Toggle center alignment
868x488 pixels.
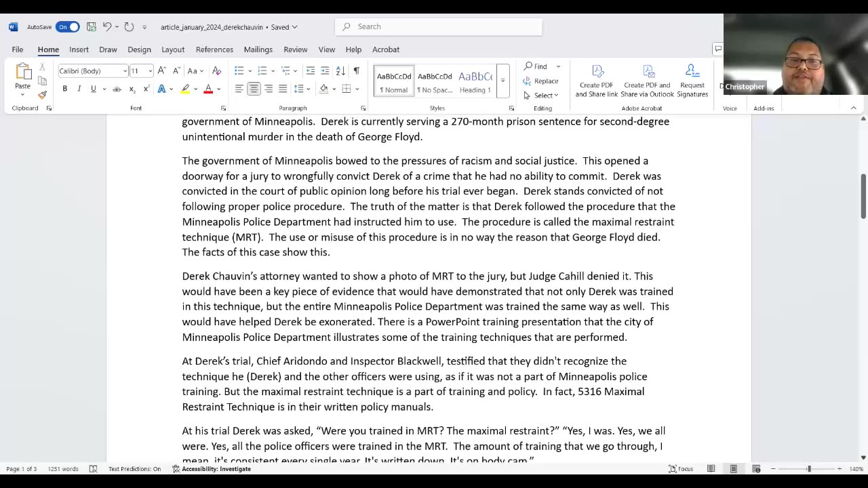tap(254, 89)
